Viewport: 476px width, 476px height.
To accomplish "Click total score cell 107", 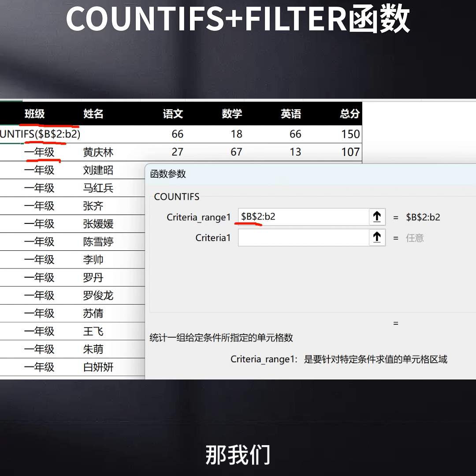I will click(351, 152).
